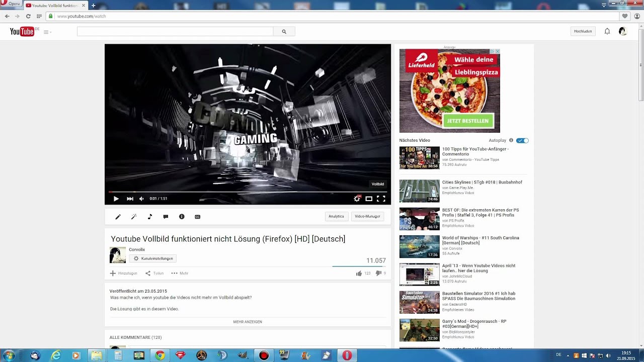Mute the video volume
Viewport: 644px width, 362px height.
[x=141, y=199]
